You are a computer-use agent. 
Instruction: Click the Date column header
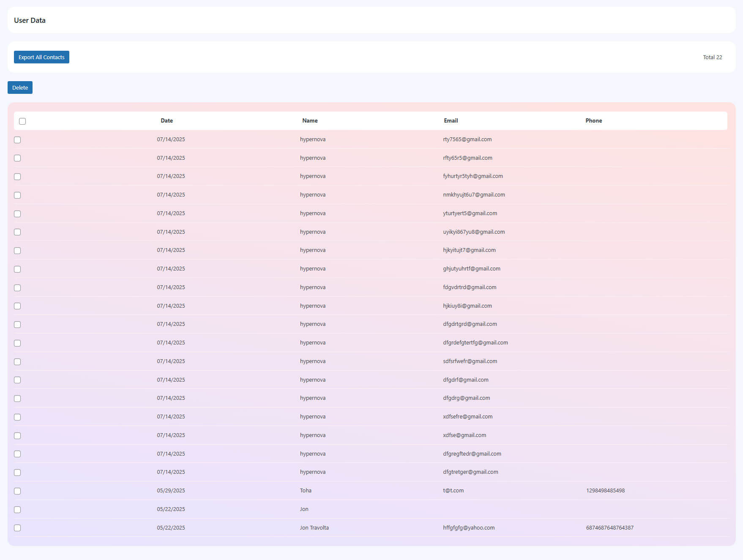coord(167,120)
